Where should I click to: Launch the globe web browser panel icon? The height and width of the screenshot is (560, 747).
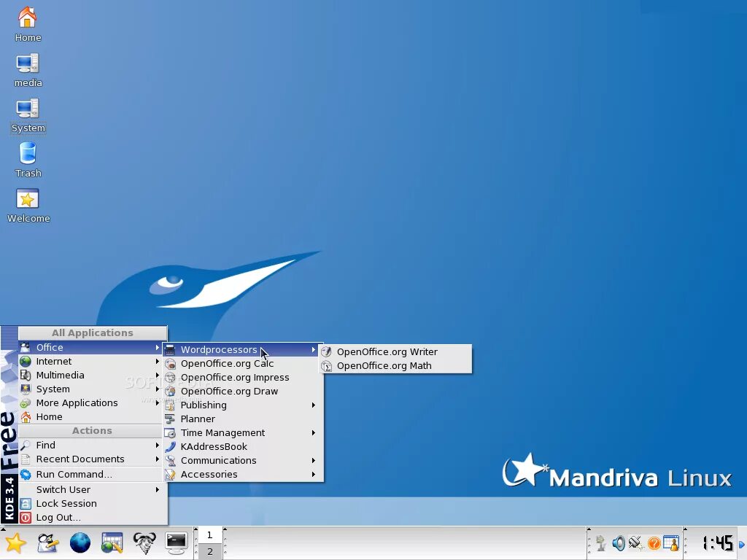pos(80,542)
